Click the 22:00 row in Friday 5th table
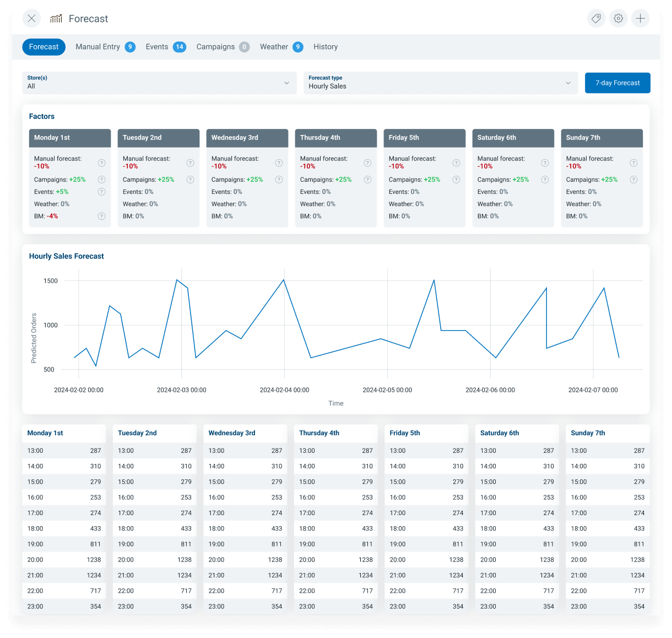 tap(426, 591)
